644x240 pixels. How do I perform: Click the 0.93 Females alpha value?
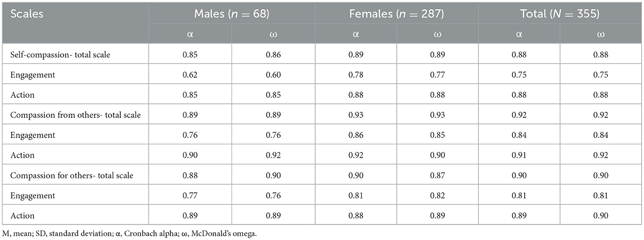(x=355, y=115)
